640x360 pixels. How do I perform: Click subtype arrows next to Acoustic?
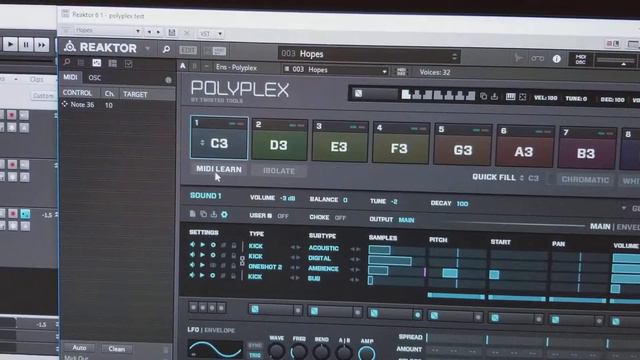(x=355, y=249)
